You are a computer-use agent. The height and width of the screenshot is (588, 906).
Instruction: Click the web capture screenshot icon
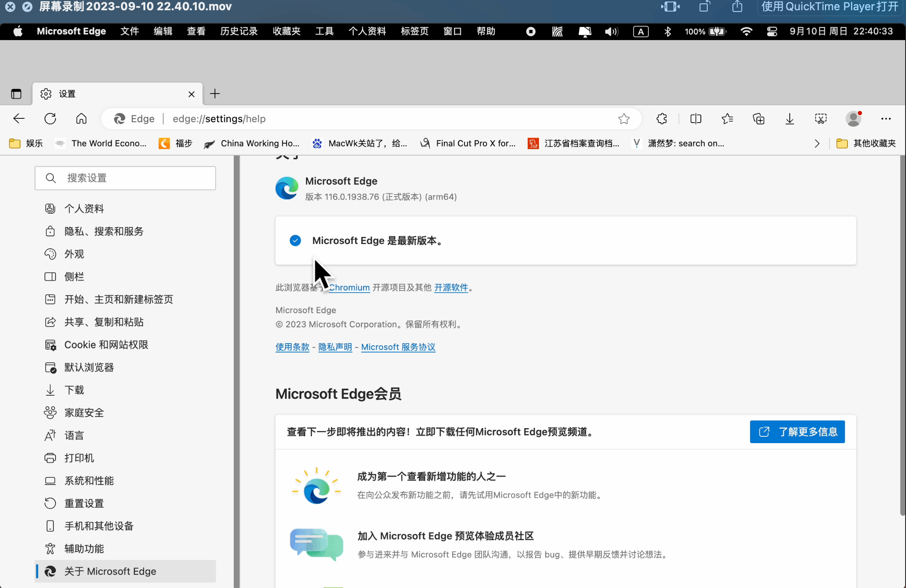[821, 119]
